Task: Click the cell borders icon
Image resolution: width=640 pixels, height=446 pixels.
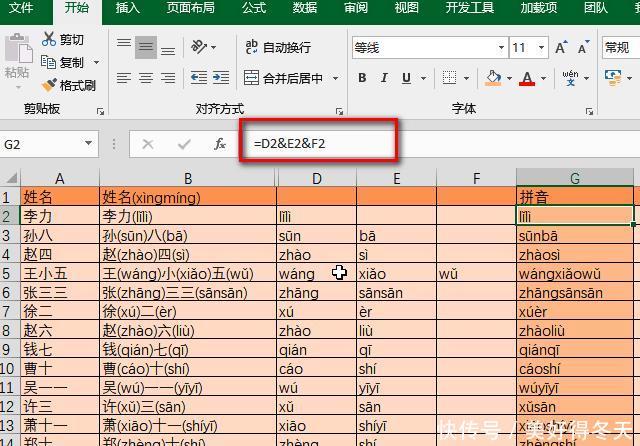Action: pos(449,78)
